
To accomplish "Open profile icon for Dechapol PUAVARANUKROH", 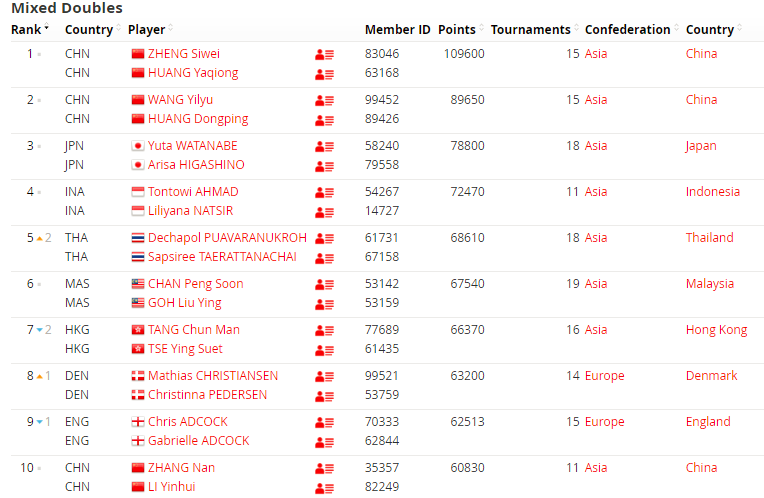I will pos(324,238).
